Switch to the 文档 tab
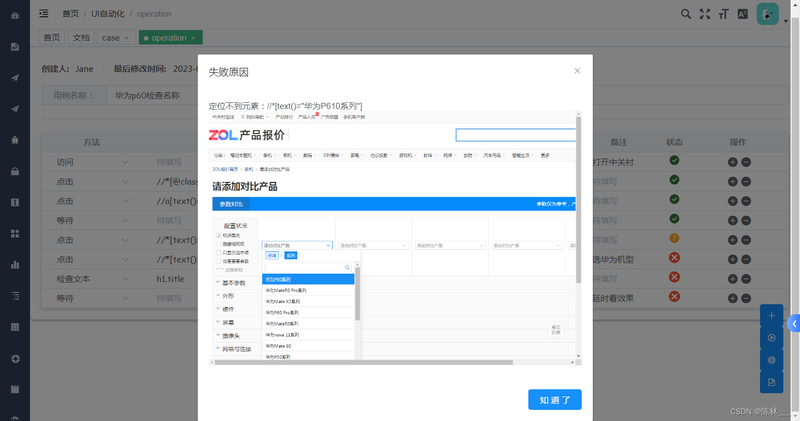This screenshot has height=421, width=800. pos(81,37)
